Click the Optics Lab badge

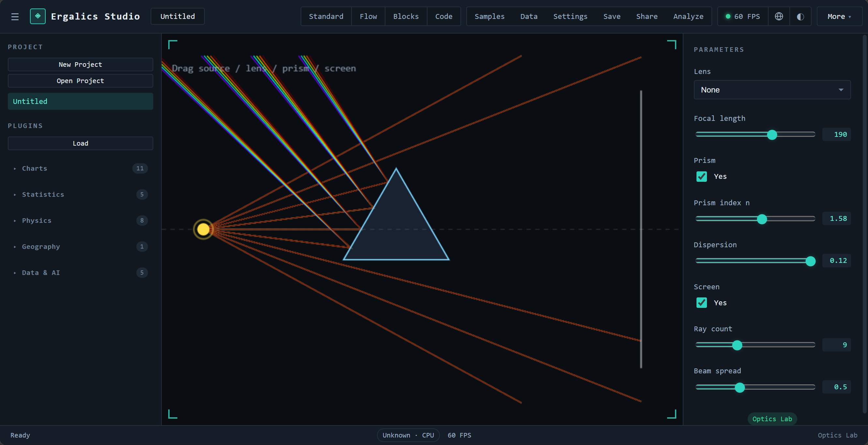click(772, 419)
